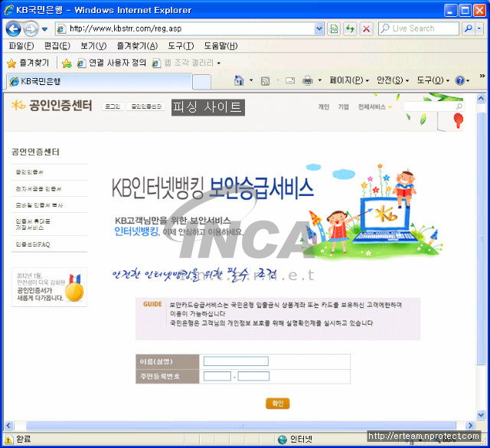Expand the command bar overflow chevron
The image size is (490, 448).
[482, 76]
